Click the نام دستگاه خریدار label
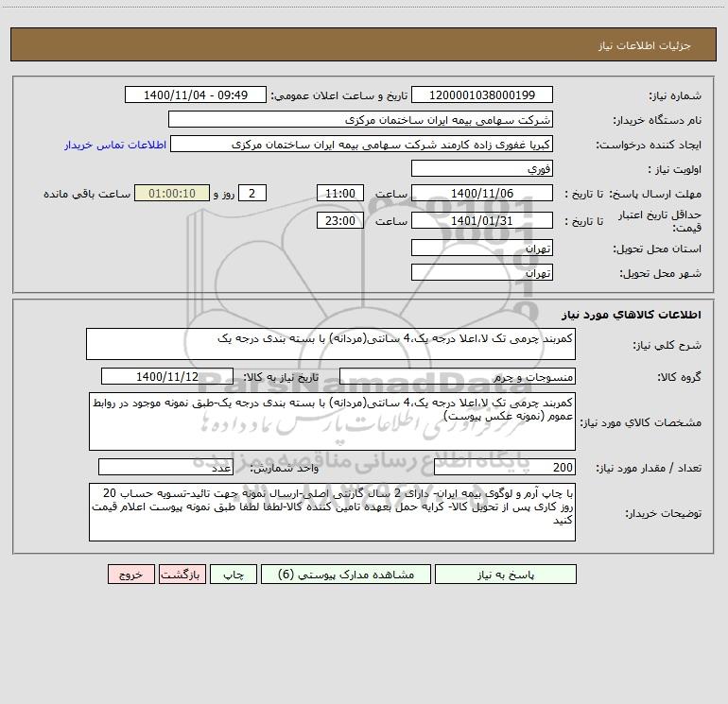 point(657,120)
